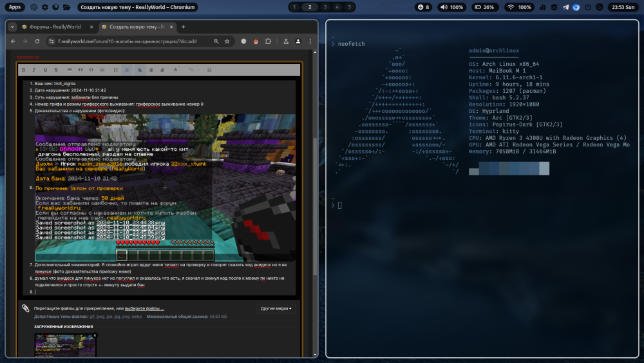Close the 'Форумы - ReallyWorld' tab
644x363 pixels.
pyautogui.click(x=91, y=26)
